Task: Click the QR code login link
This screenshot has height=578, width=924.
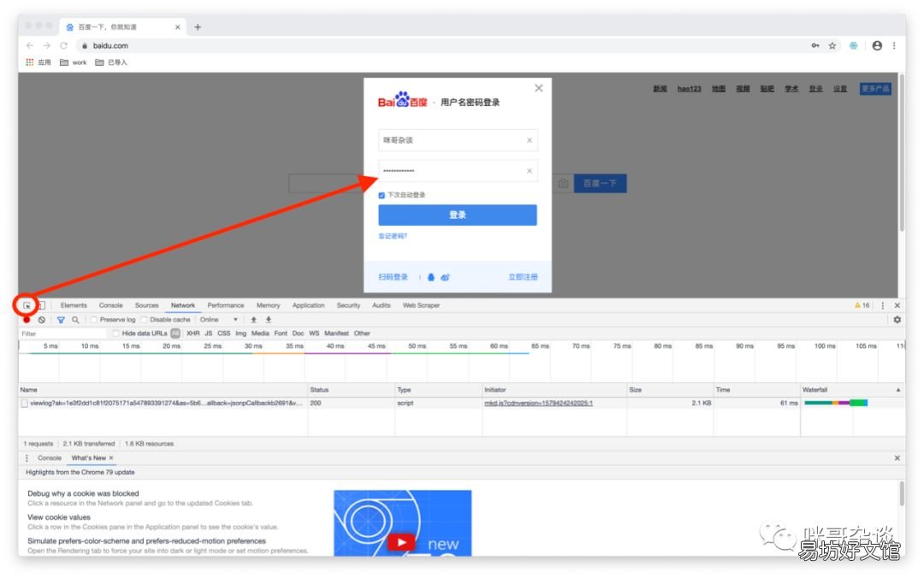Action: (x=393, y=277)
